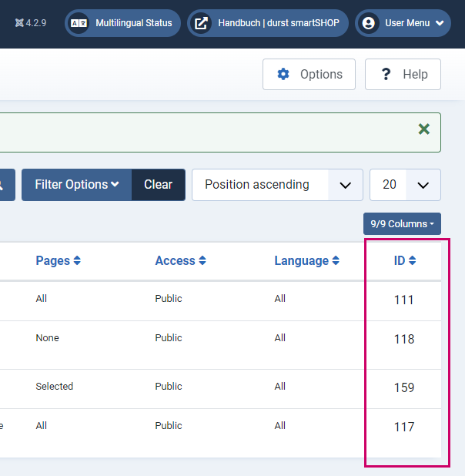Click the Multilingual Status language icon

(x=79, y=23)
